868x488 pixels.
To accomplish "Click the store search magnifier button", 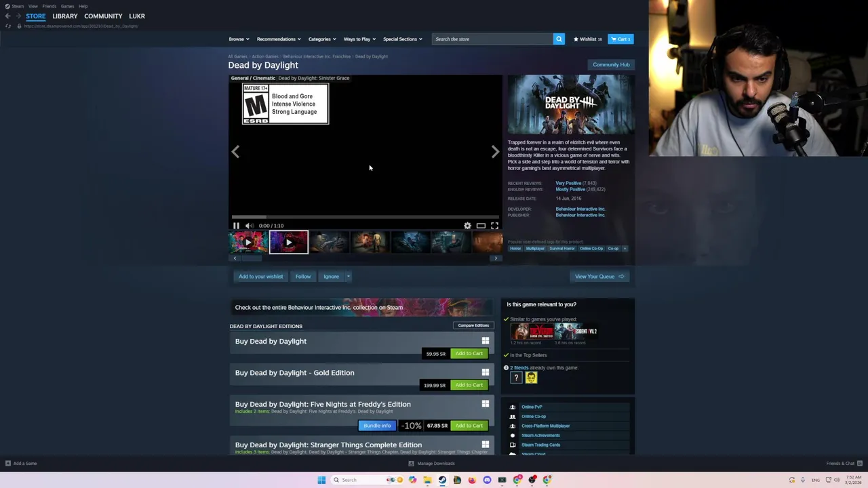I will (x=559, y=39).
